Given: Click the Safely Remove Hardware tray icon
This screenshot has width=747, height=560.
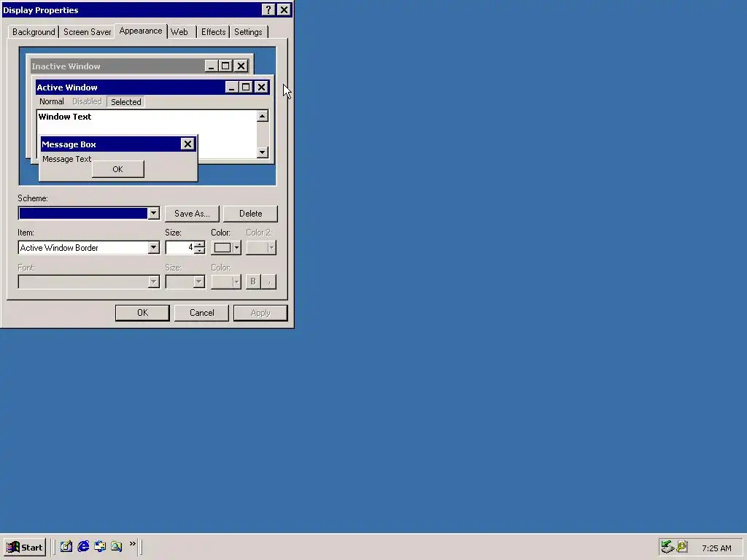Looking at the screenshot, I should pos(667,547).
